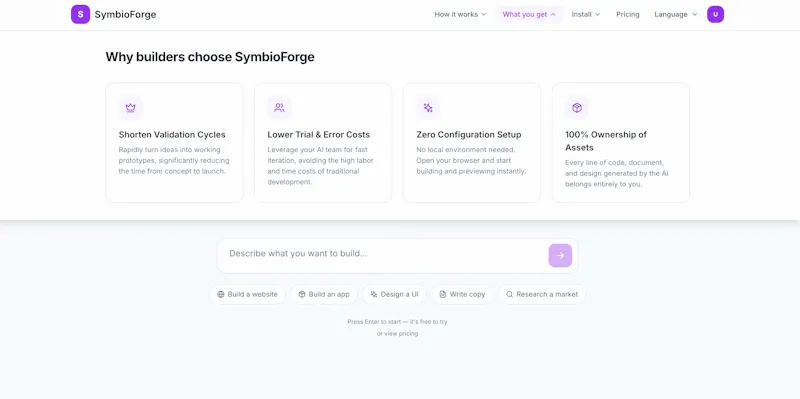Open the view pricing link
Image resolution: width=800 pixels, height=399 pixels.
tap(397, 334)
